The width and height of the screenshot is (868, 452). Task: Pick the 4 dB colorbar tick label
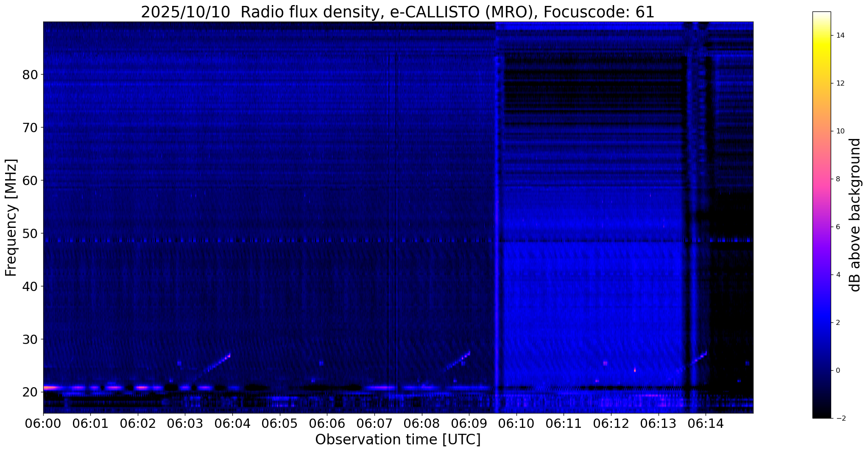click(837, 275)
